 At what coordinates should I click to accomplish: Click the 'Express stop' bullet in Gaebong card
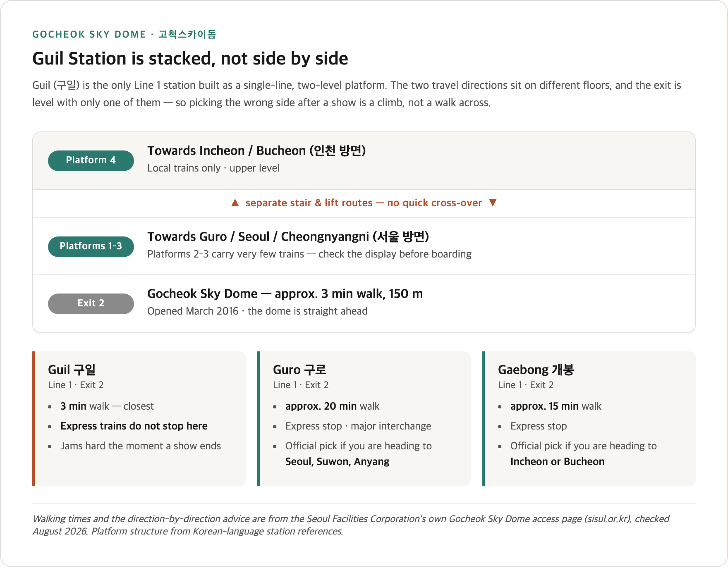click(539, 426)
